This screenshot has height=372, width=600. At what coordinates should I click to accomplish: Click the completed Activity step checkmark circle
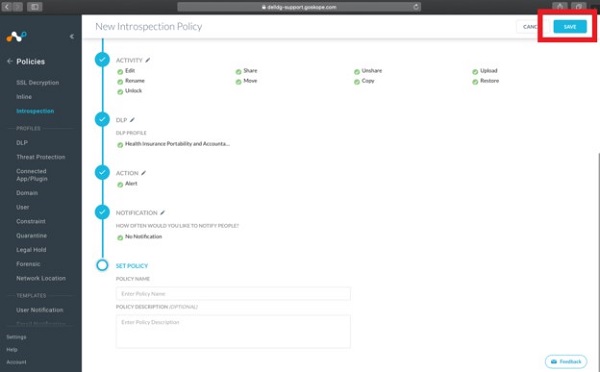pyautogui.click(x=102, y=60)
